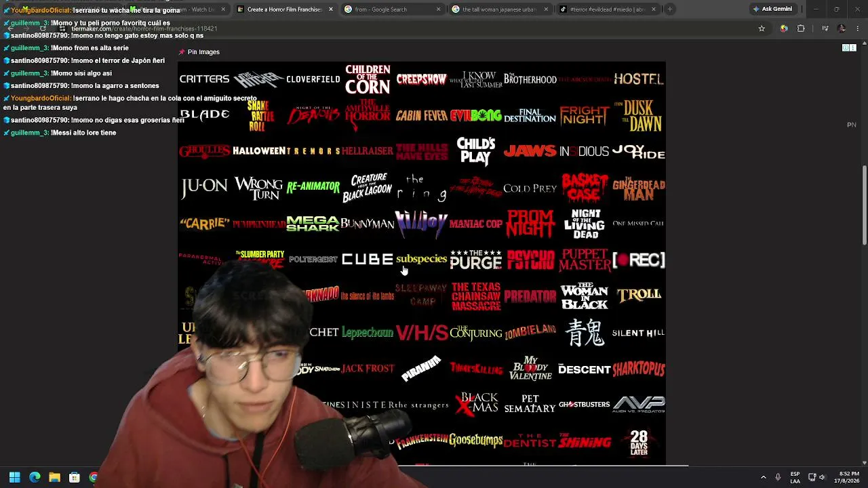Choose the Jaws logo
The width and height of the screenshot is (868, 488).
(530, 151)
